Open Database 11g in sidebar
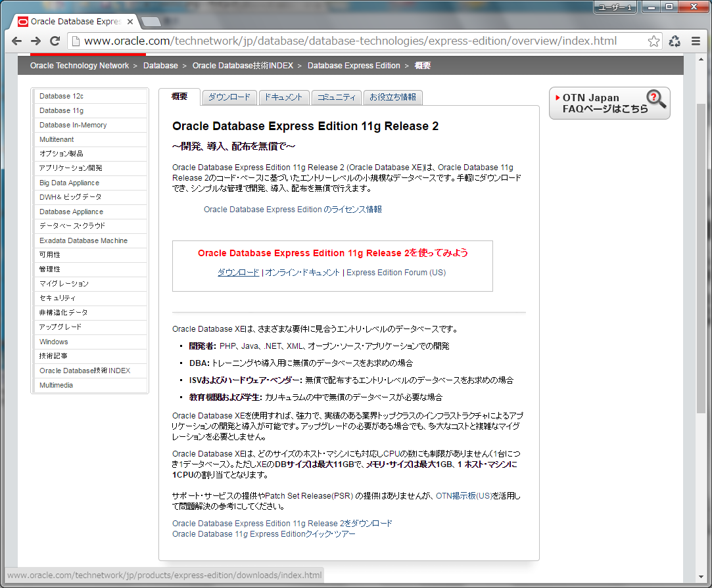 tap(91, 111)
